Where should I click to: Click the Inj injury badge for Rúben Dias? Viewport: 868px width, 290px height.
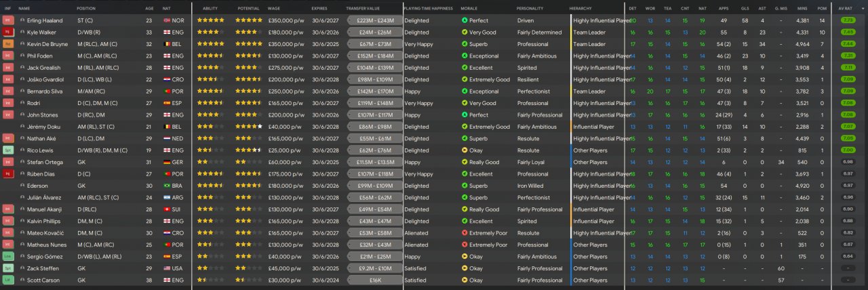[8, 174]
